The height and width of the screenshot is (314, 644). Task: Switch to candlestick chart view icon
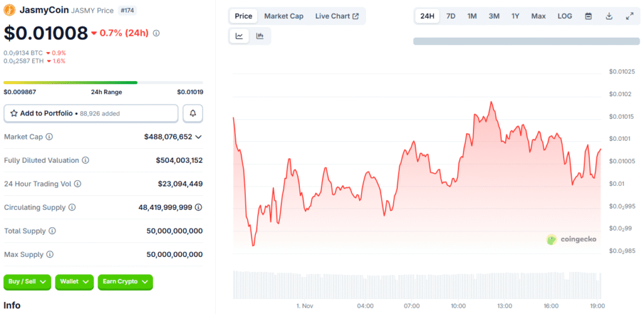260,36
